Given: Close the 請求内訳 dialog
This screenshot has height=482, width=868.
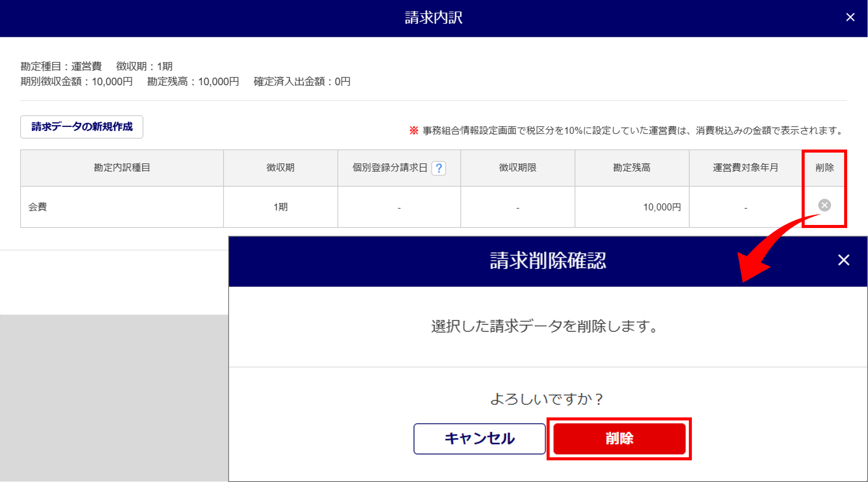Looking at the screenshot, I should [x=850, y=17].
